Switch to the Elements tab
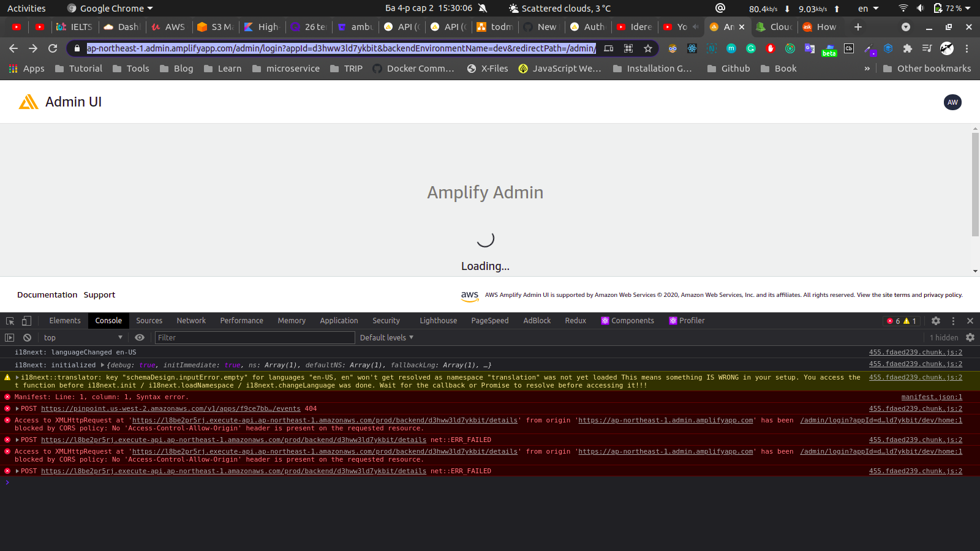The image size is (980, 551). tap(65, 321)
